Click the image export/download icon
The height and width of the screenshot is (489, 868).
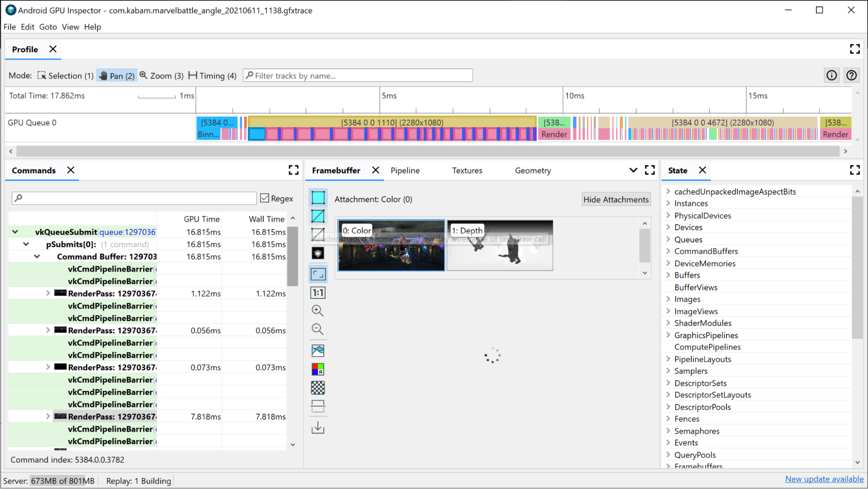point(318,428)
